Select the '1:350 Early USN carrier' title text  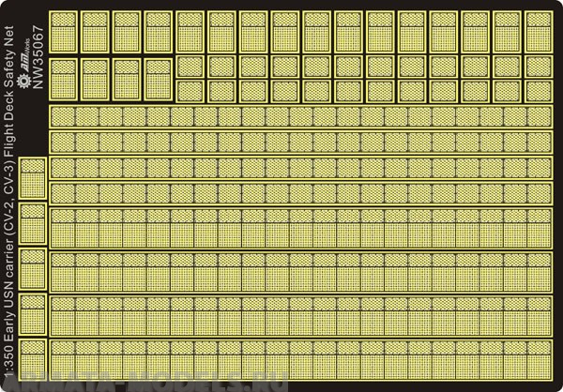point(8,307)
